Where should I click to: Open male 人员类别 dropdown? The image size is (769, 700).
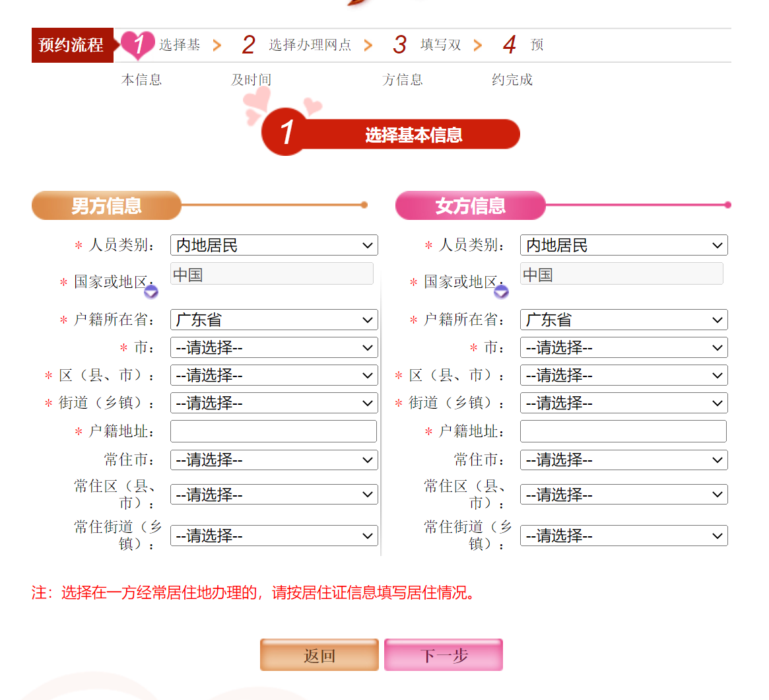pyautogui.click(x=274, y=245)
